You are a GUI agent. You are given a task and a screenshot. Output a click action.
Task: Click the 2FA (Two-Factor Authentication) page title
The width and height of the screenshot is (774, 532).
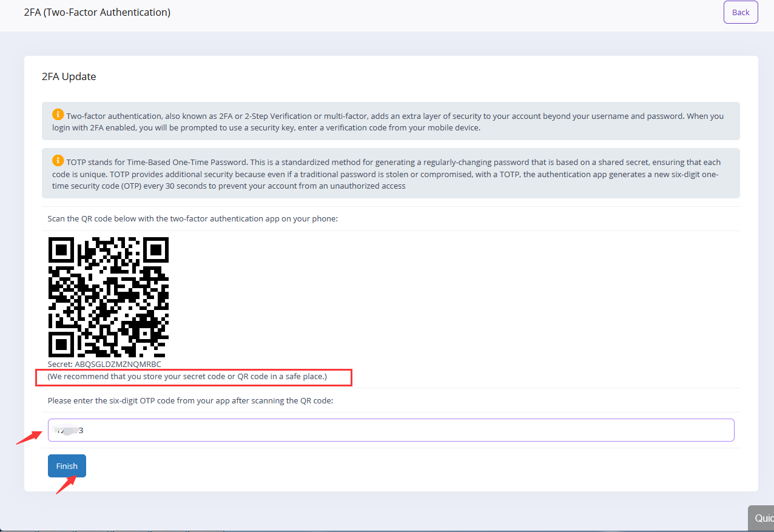coord(97,12)
